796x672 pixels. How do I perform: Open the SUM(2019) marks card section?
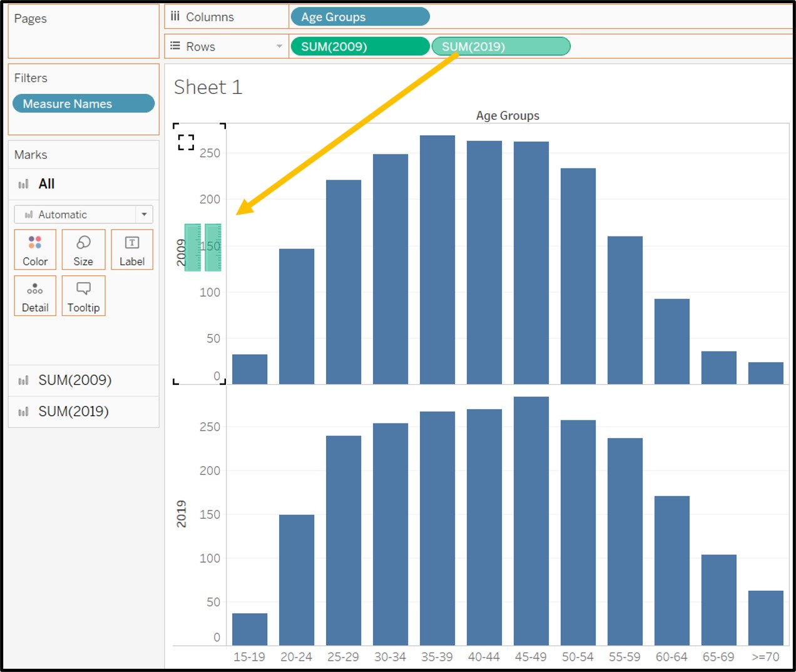[73, 412]
